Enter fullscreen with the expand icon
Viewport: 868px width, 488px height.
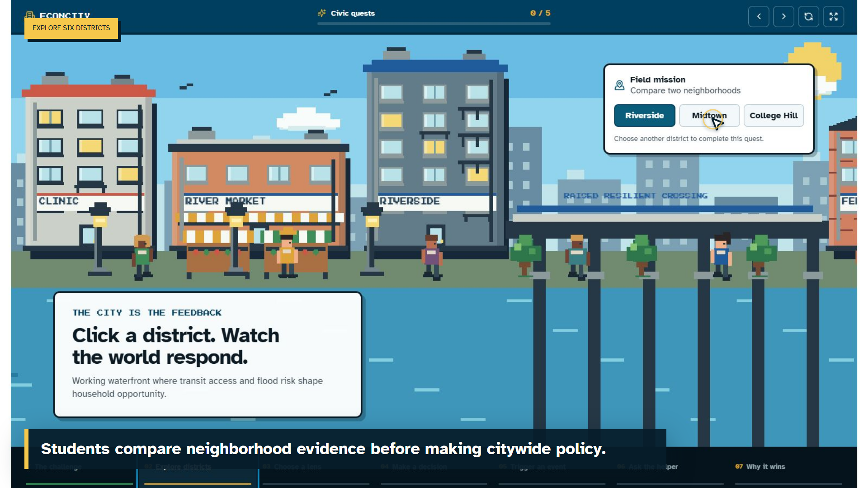833,17
